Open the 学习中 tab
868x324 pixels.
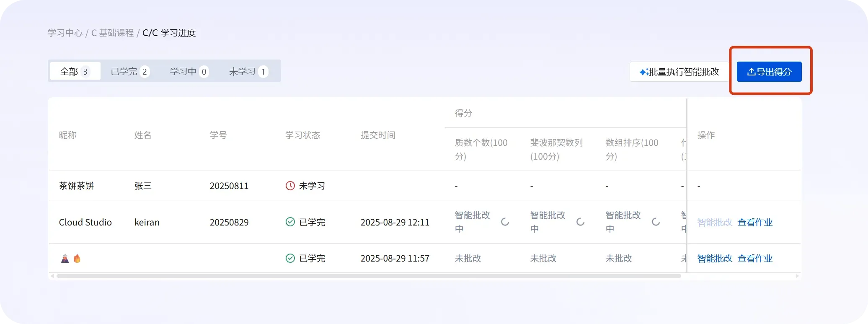[x=189, y=71]
